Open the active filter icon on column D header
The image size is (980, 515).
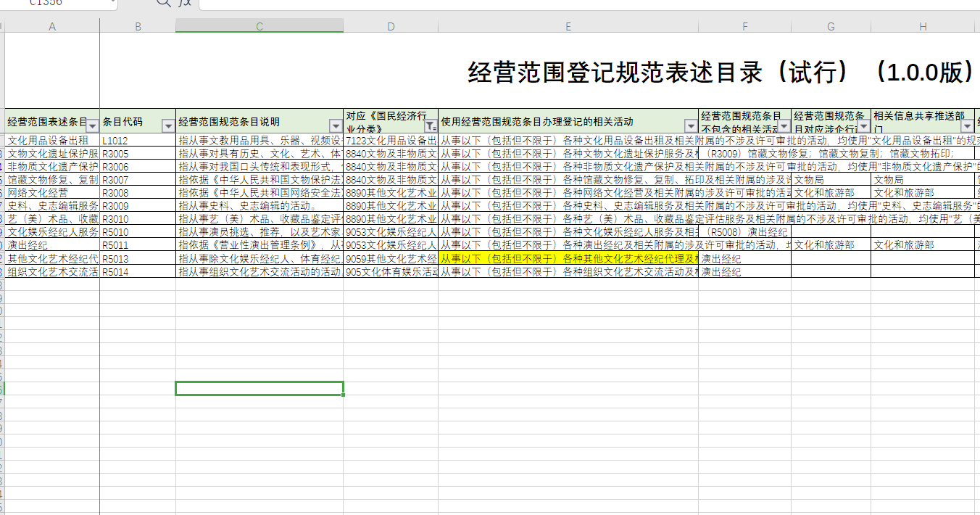point(431,126)
